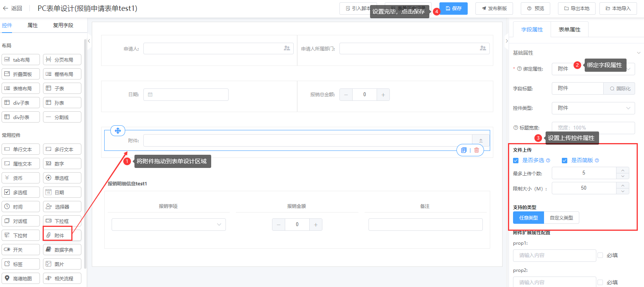
Task: Click the red trash delete icon
Action: (x=477, y=150)
